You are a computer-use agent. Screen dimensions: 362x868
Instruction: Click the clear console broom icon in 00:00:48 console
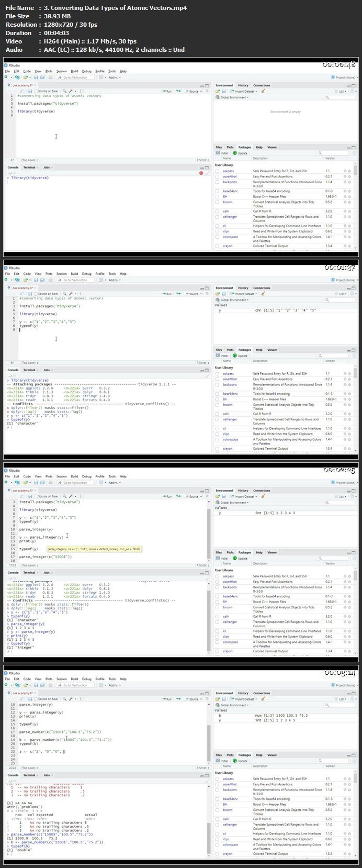[x=207, y=173]
